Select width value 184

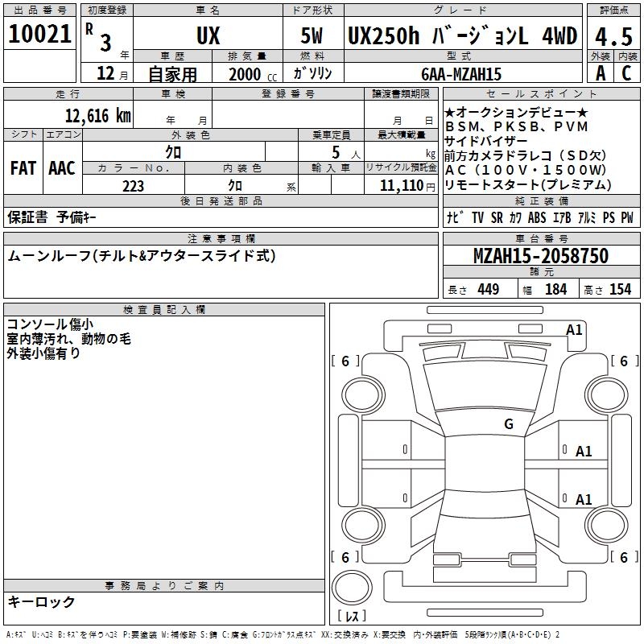click(x=555, y=289)
